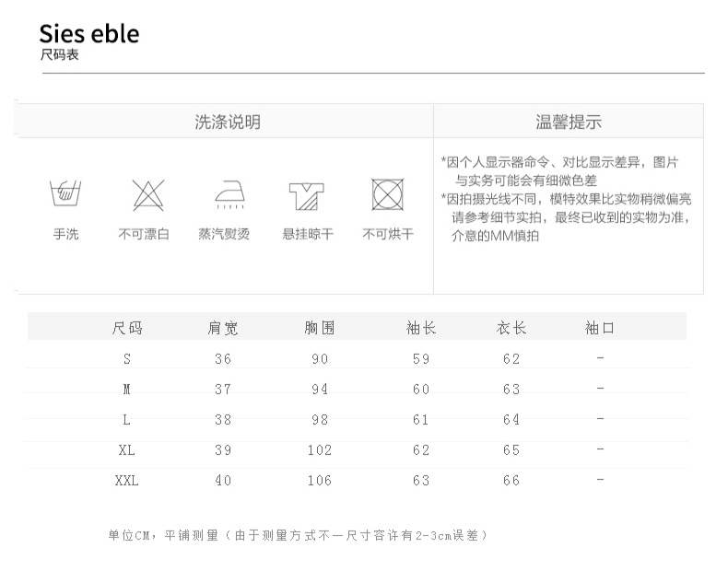
Task: Click the 温馨提示 header
Action: tap(569, 122)
